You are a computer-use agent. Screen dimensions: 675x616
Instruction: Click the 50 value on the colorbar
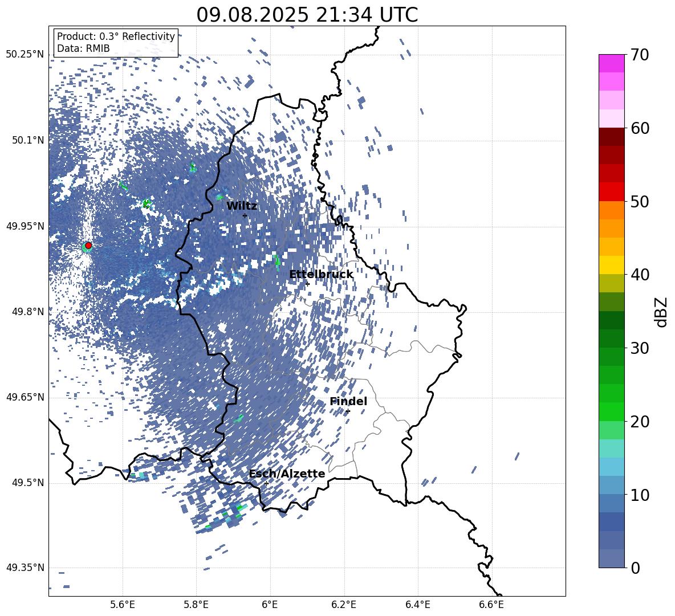click(x=640, y=202)
